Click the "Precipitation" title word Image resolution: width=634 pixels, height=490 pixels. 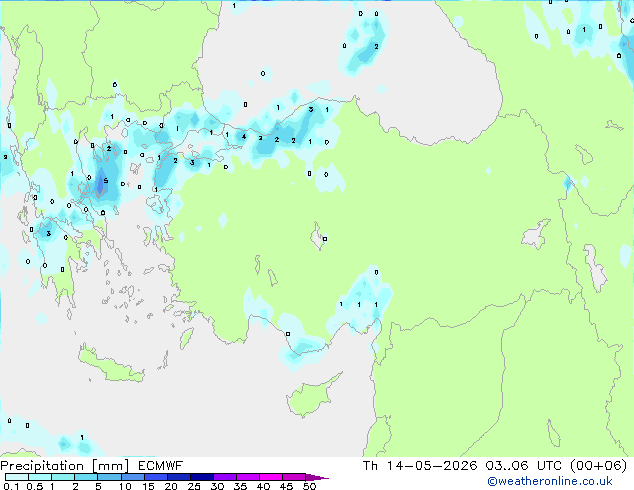[42, 466]
